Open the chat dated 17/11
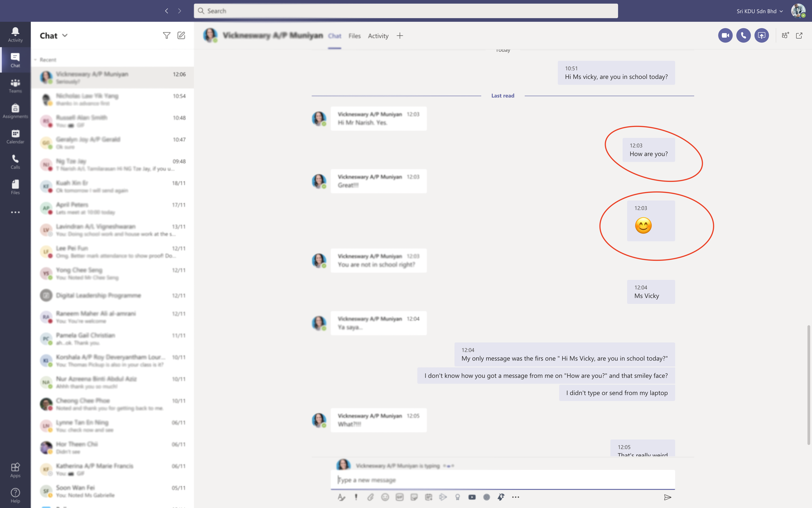 (112, 208)
